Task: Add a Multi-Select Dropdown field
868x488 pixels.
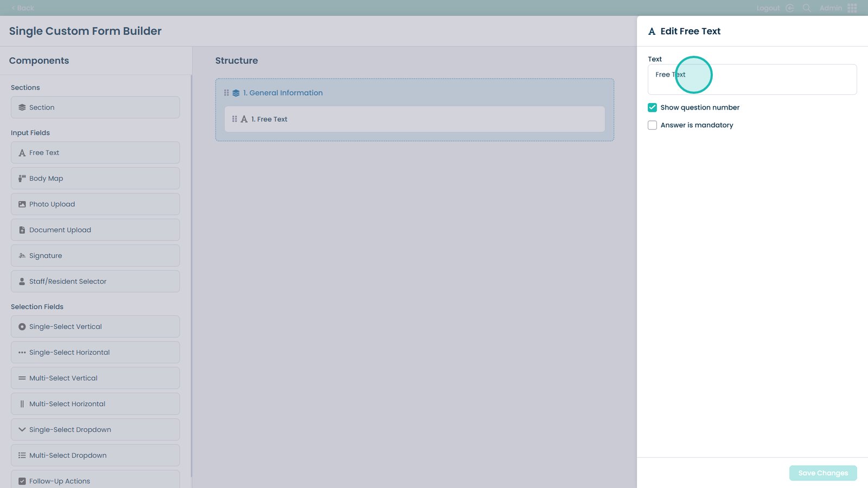Action: coord(95,455)
